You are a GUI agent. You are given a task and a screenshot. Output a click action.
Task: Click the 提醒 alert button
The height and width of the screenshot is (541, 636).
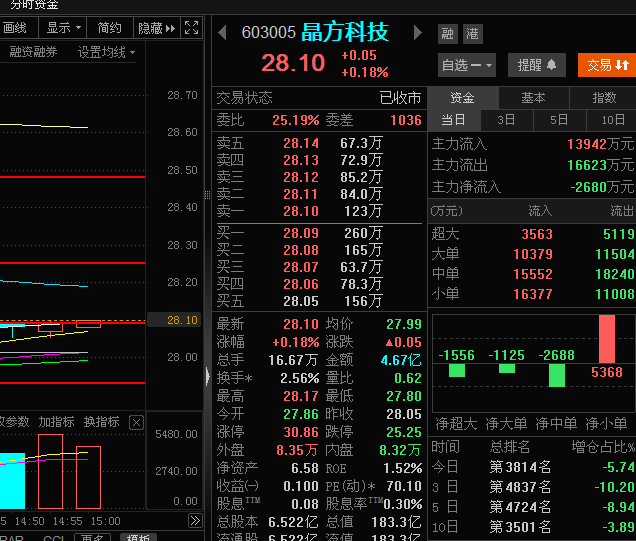[x=537, y=65]
